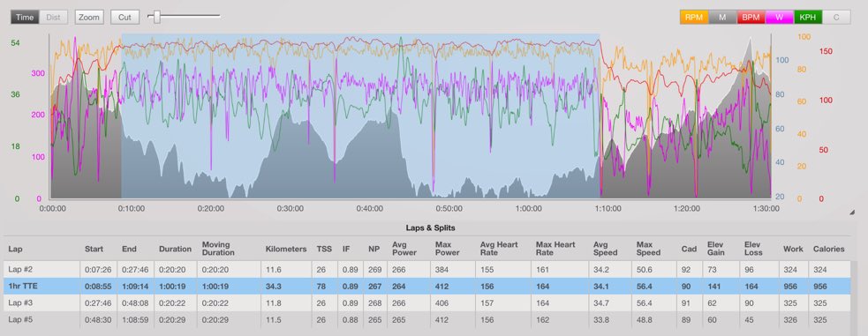Click the chart resize corner handle
868x336 pixels.
pos(851,213)
